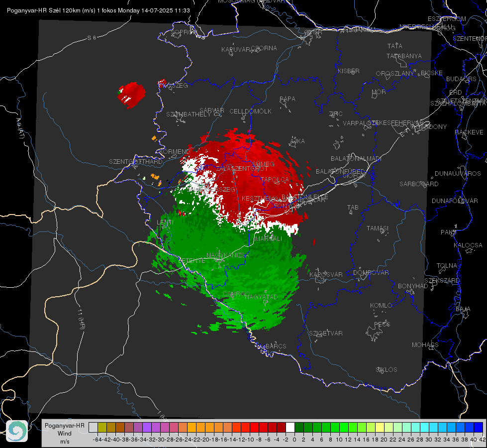Click the RACKEVE city label
487x448 pixels.
coord(469,132)
